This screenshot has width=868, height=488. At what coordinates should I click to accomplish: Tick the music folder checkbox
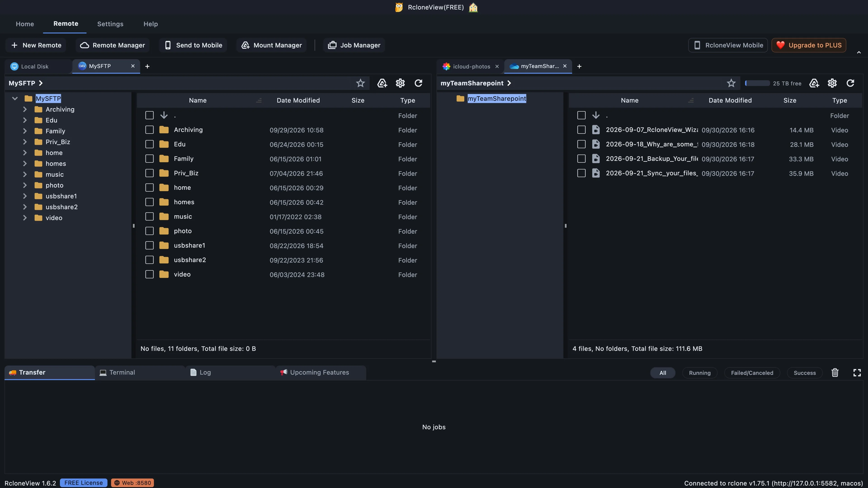pos(149,217)
